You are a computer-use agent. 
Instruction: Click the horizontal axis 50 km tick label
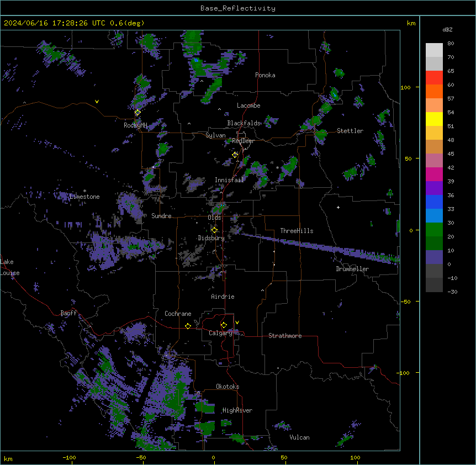coord(284,457)
